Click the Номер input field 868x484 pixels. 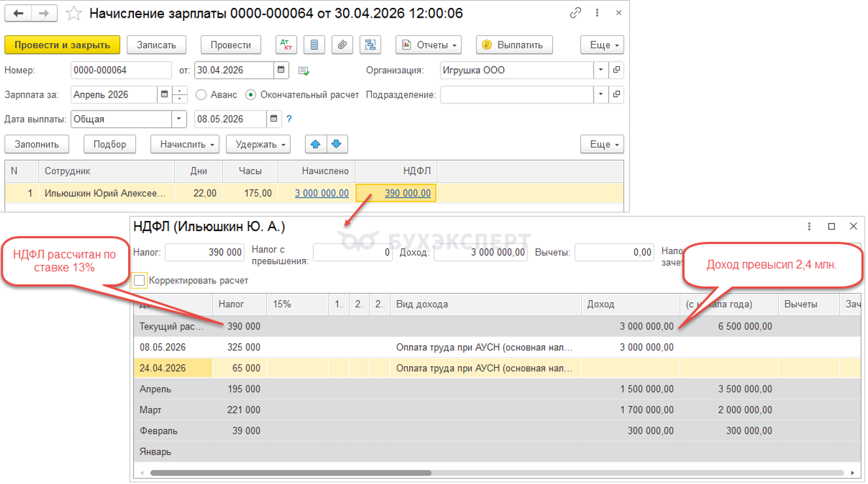point(121,70)
